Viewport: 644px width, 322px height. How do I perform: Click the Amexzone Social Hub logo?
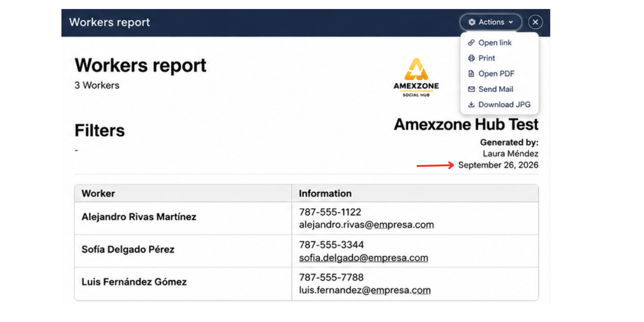416,77
